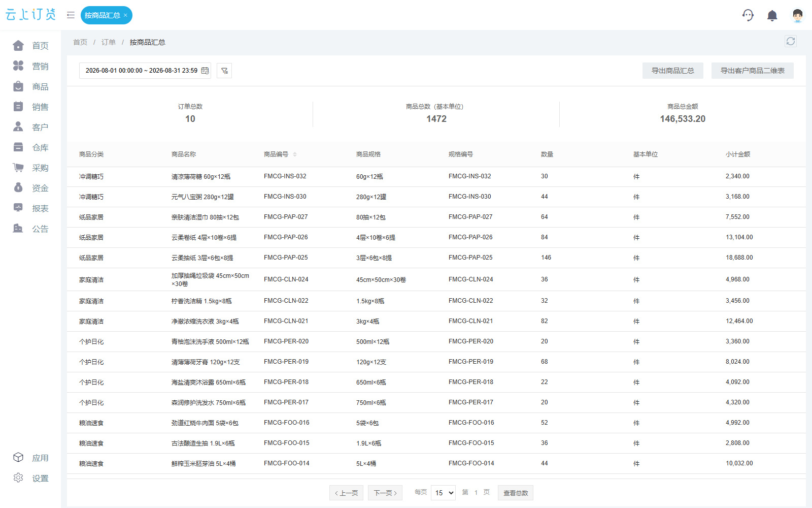Click the 鲜榨玉米胚芽油 5L×4桶 row name
This screenshot has height=508, width=812.
[204, 464]
